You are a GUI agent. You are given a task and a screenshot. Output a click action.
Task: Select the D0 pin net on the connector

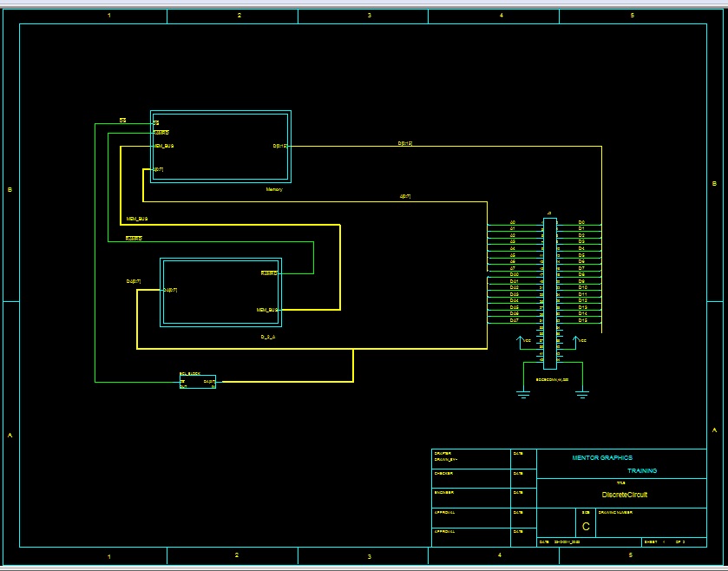581,222
